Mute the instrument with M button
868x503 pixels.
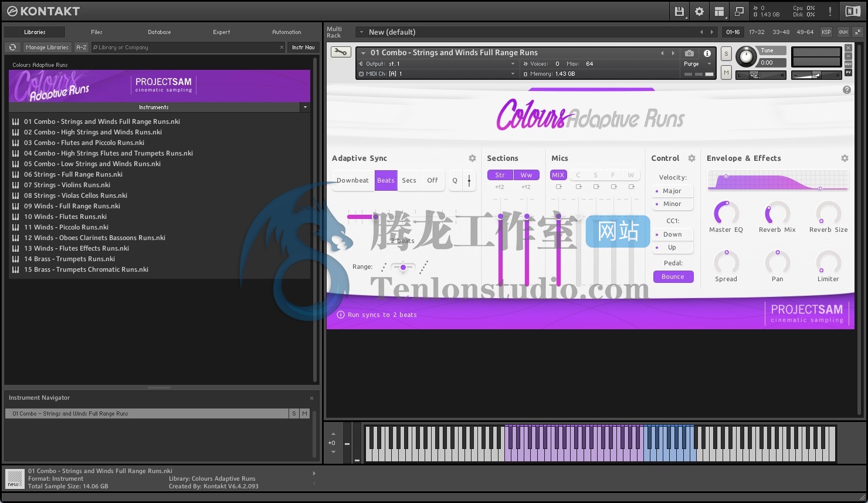coord(726,72)
